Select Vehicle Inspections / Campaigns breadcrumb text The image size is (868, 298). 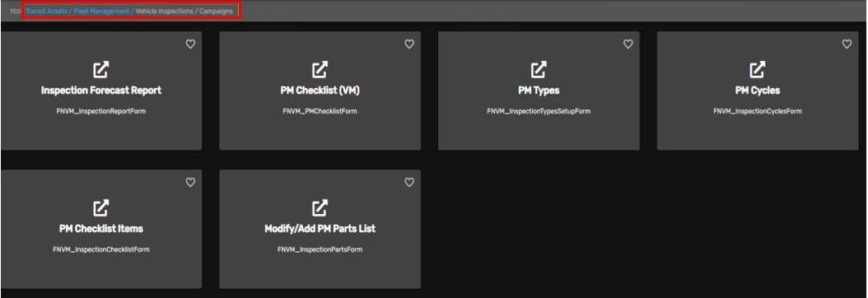[184, 11]
